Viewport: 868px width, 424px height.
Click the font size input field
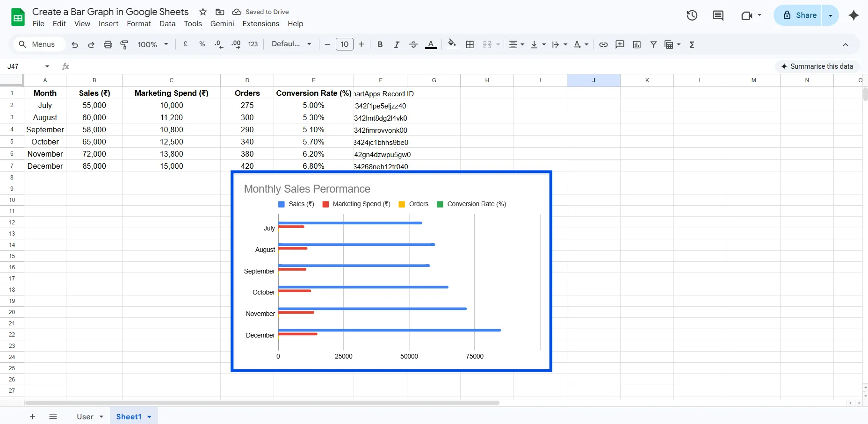[345, 44]
